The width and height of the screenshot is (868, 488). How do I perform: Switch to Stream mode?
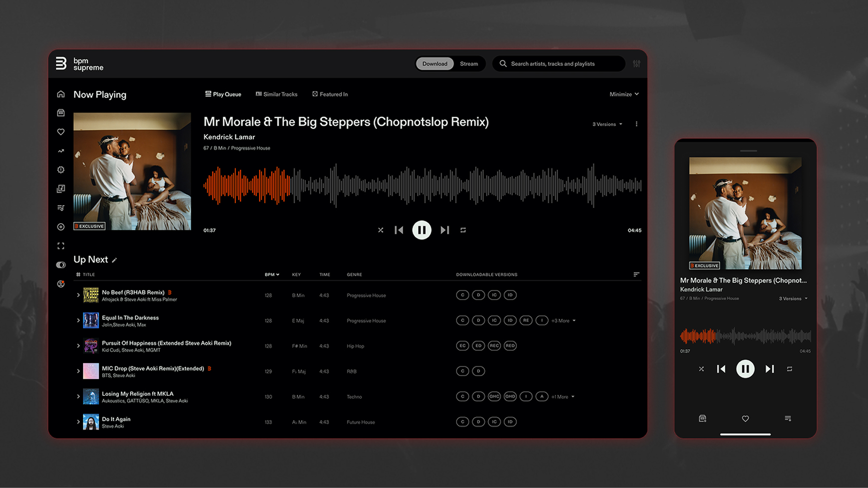click(469, 64)
